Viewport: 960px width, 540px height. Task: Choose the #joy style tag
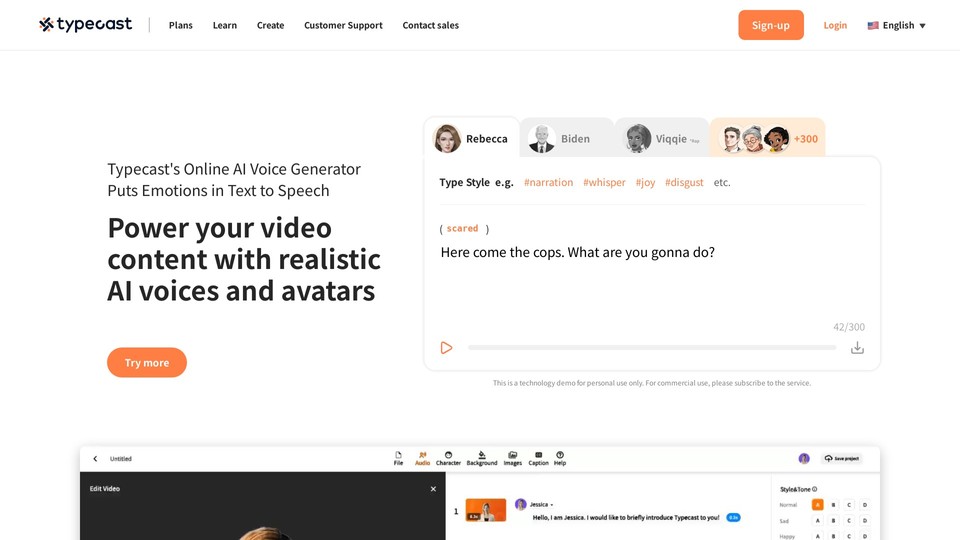point(645,182)
